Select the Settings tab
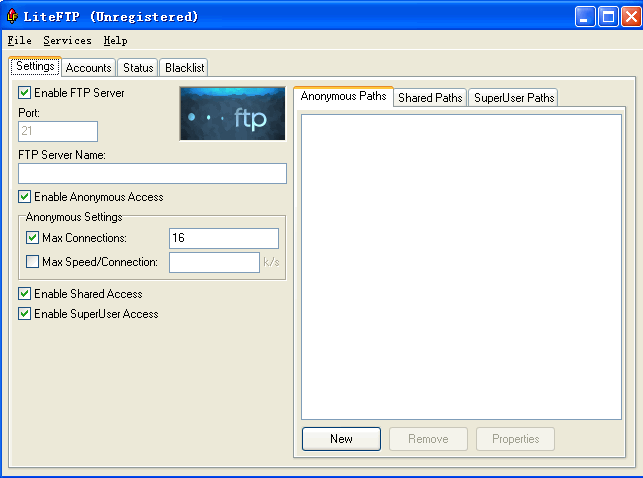This screenshot has height=478, width=643. [x=35, y=66]
